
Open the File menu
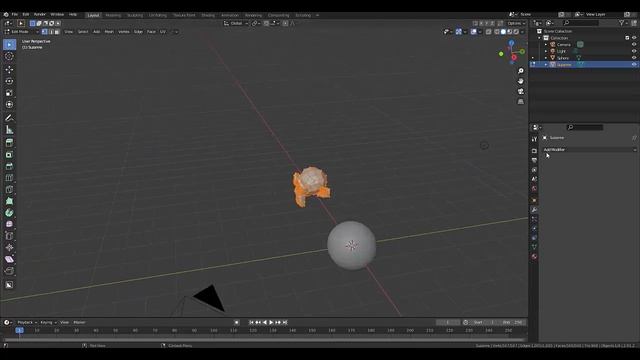tap(15, 14)
